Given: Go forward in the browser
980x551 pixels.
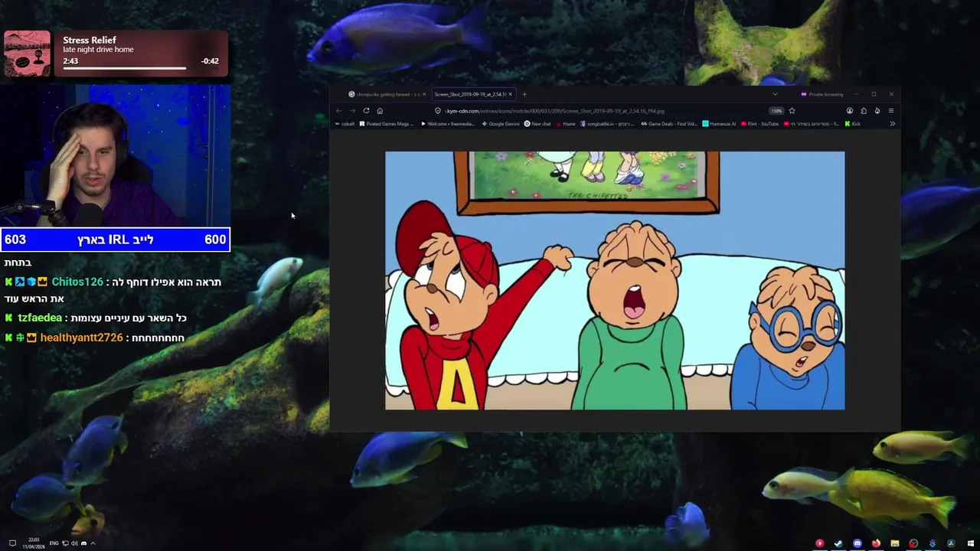Looking at the screenshot, I should tap(352, 111).
